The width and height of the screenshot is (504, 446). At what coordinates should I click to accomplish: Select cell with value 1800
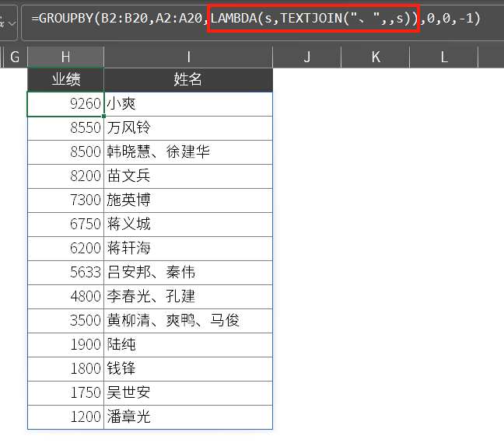pyautogui.click(x=66, y=369)
